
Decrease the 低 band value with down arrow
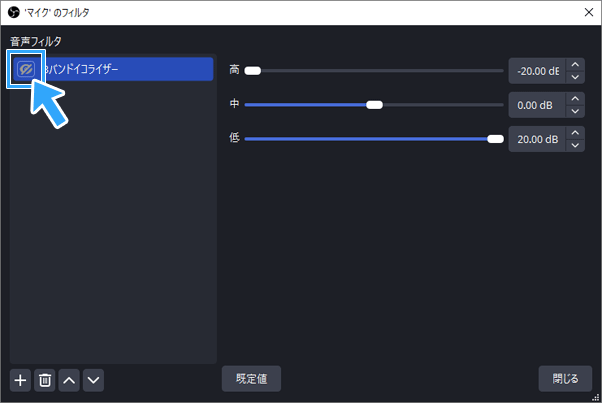coord(575,145)
